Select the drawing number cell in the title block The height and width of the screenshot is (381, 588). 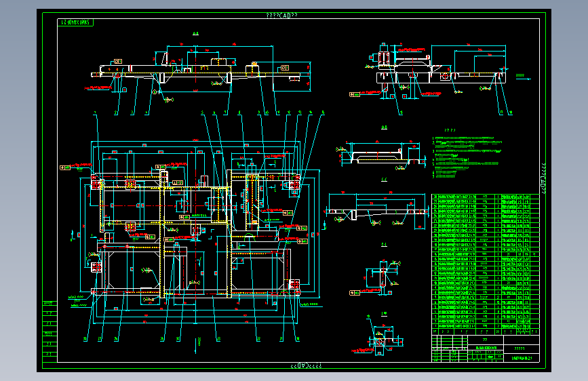tap(521, 358)
